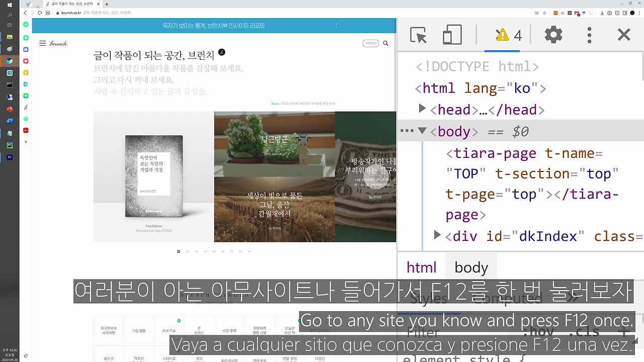Screen dimensions: 644x362
Task: Click the 시작하기 button on the page
Action: [x=371, y=43]
